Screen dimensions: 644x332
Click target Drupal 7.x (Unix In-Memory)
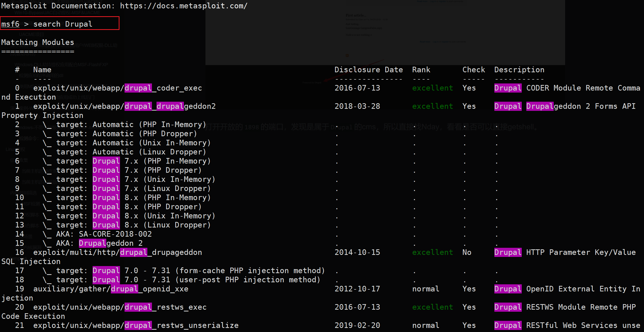coord(135,179)
